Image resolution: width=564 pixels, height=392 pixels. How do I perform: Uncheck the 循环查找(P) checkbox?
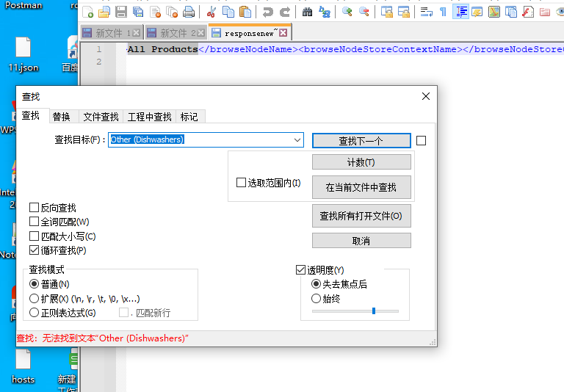34,250
